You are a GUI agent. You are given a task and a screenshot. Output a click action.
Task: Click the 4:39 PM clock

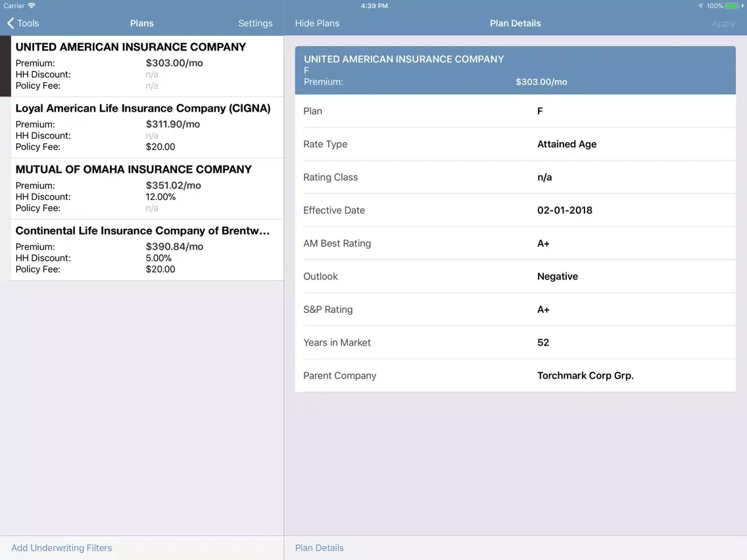click(374, 6)
